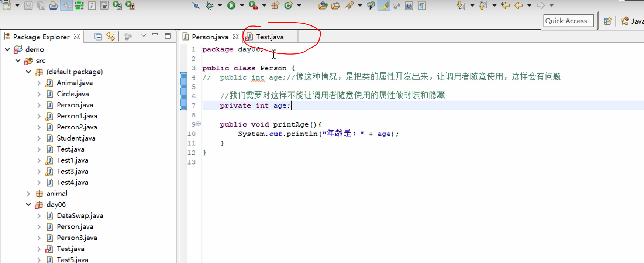The image size is (644, 263).
Task: Collapse the day06 package
Action: pos(28,204)
